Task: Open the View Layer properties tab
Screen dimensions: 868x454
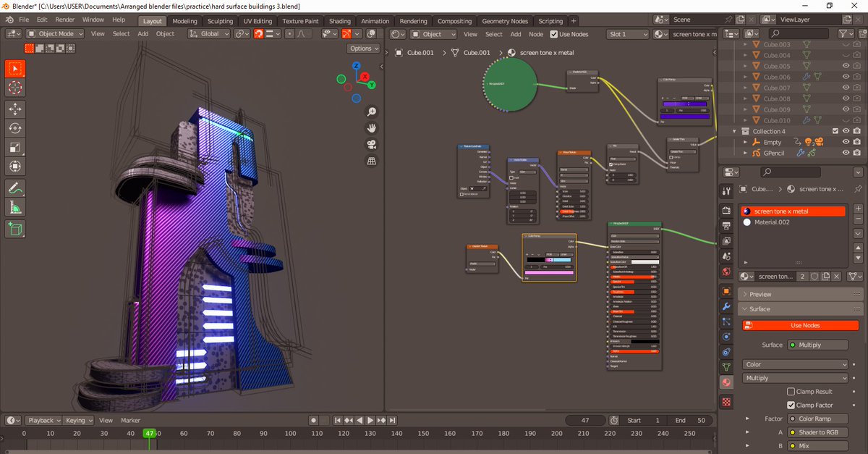Action: coord(726,241)
